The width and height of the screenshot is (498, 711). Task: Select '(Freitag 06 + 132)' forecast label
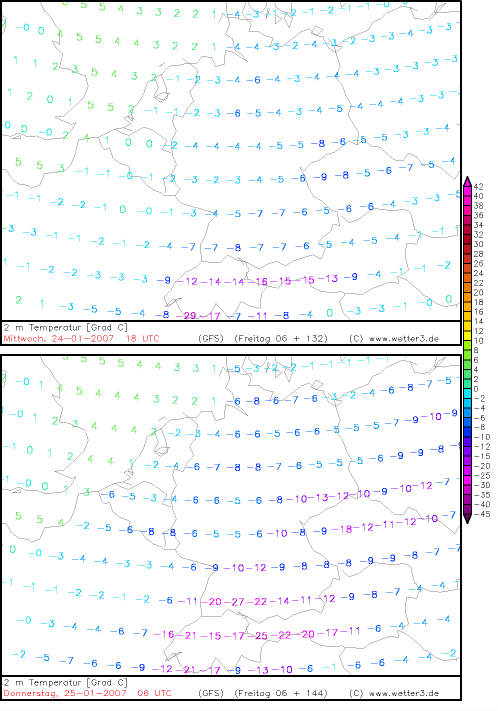281,339
